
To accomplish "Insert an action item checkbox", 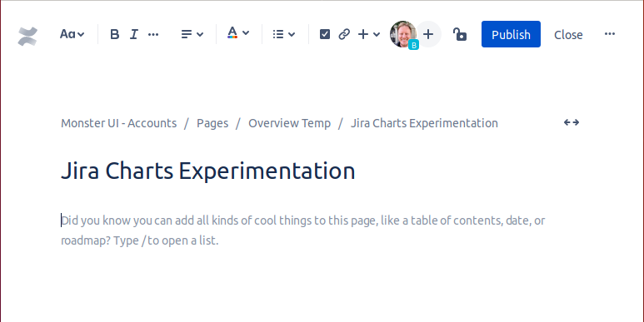I will [x=325, y=34].
